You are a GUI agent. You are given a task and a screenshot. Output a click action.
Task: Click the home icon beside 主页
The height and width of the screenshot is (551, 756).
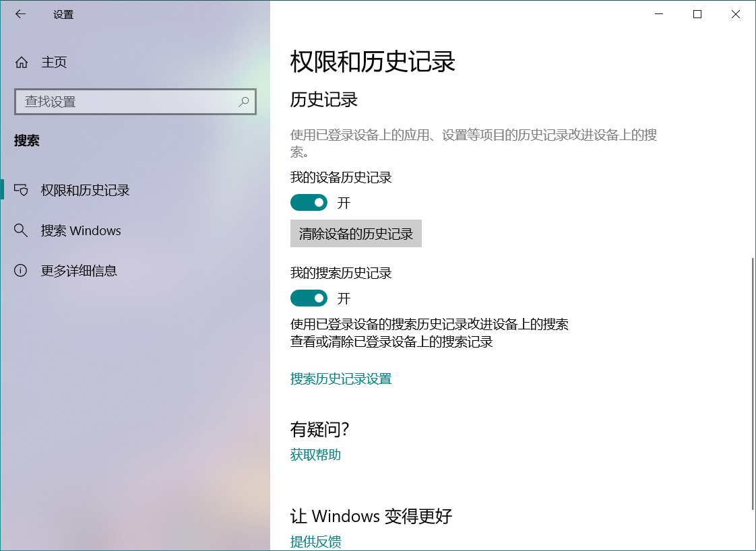21,62
